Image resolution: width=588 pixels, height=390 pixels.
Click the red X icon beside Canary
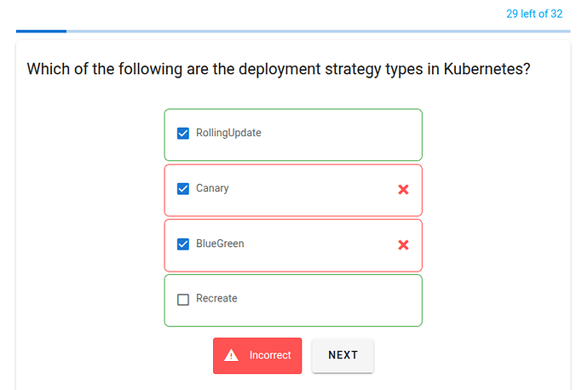click(403, 190)
